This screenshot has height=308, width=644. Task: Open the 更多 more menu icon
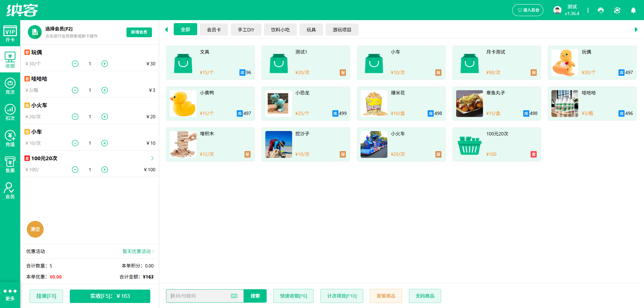(10, 295)
